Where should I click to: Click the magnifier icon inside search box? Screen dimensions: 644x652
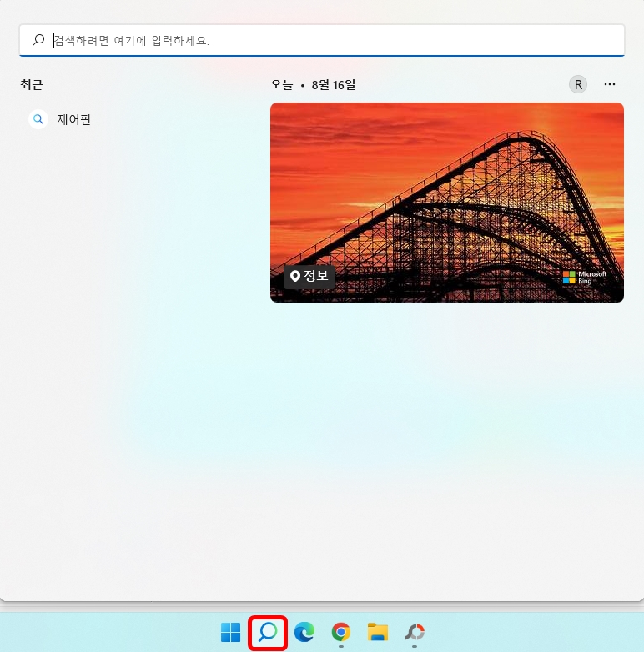38,40
